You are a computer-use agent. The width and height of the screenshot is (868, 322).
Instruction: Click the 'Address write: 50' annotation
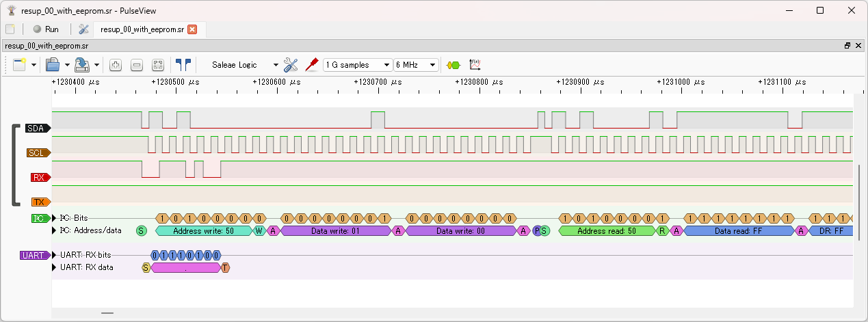(x=204, y=230)
